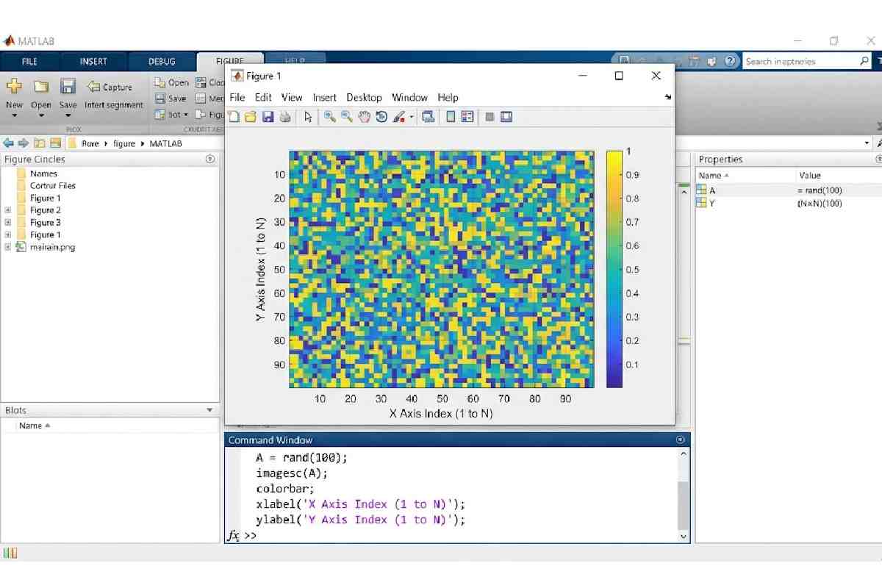Open the dropdown arrow under New
The height and width of the screenshot is (588, 882).
[x=14, y=115]
